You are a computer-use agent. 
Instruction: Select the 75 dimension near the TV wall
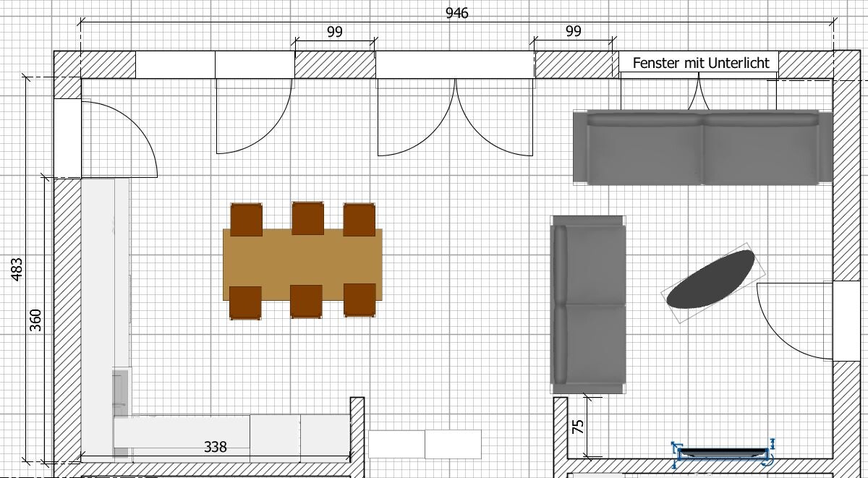pyautogui.click(x=578, y=427)
